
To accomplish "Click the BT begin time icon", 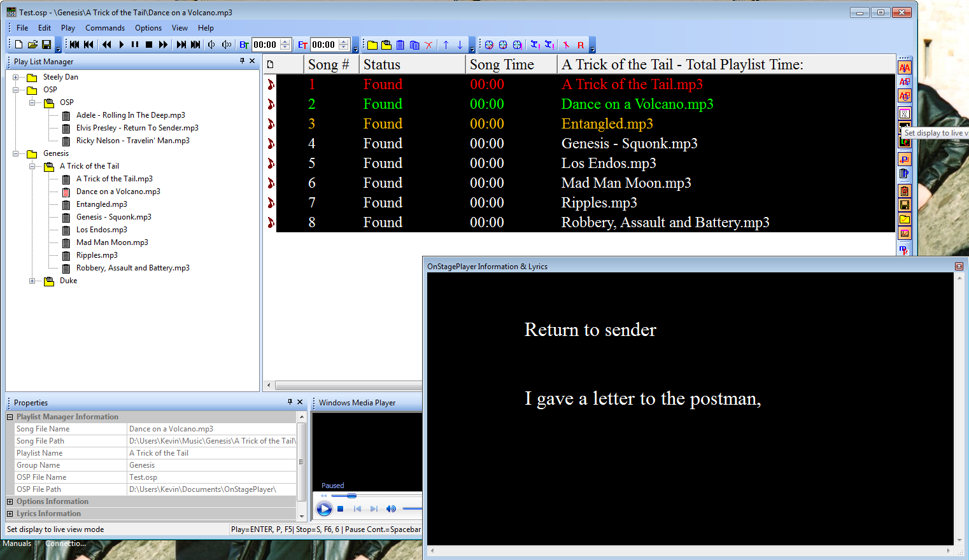I will pyautogui.click(x=244, y=45).
